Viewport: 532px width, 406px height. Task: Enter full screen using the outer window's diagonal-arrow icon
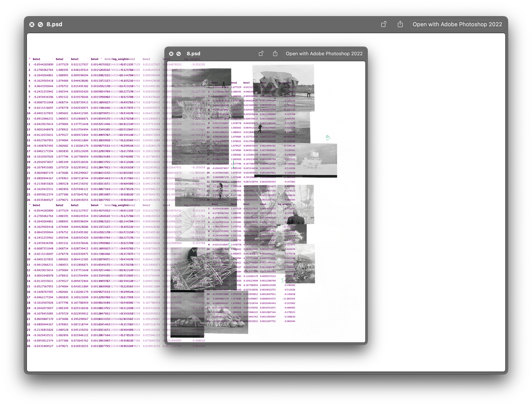pos(40,24)
